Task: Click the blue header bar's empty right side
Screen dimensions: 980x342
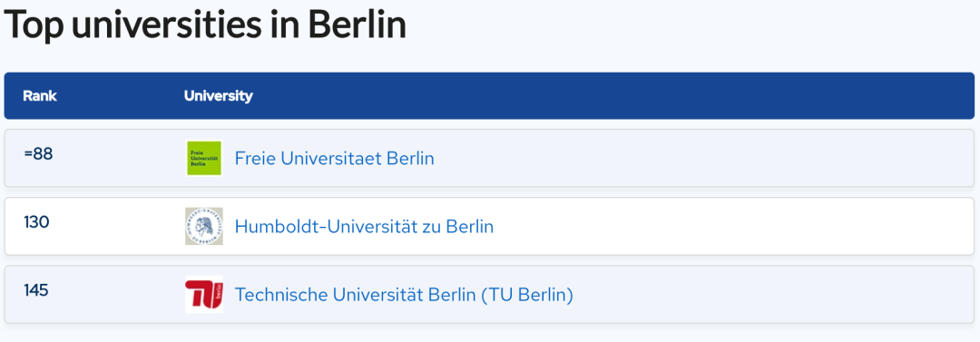Action: click(625, 95)
